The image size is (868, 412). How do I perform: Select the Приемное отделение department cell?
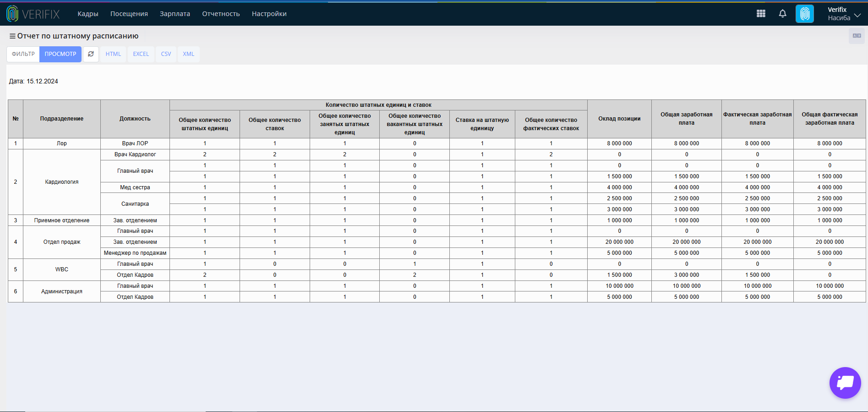click(x=62, y=220)
